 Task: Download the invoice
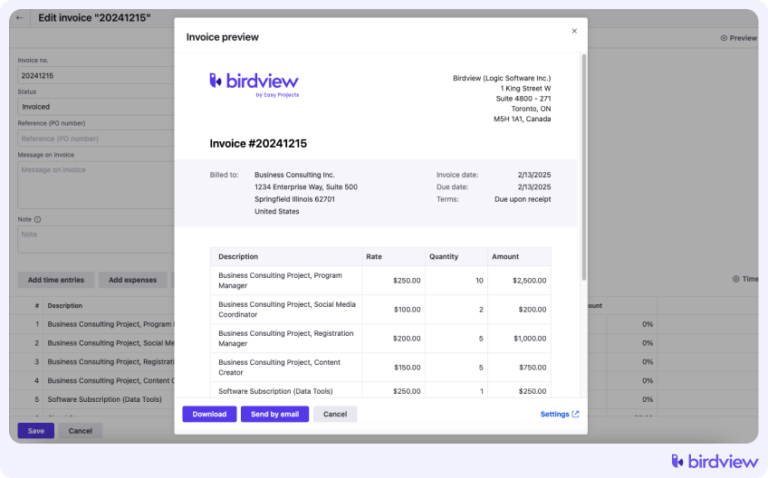(209, 414)
